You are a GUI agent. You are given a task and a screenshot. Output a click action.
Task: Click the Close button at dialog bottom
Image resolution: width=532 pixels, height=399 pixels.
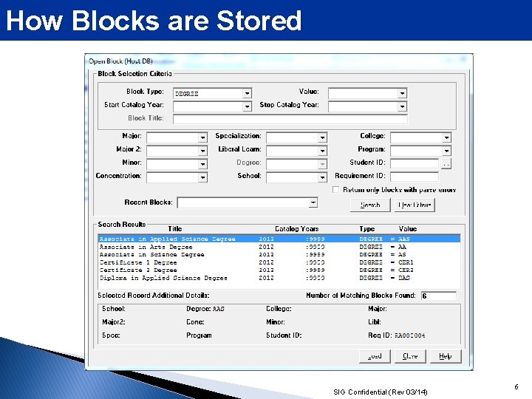pos(410,356)
